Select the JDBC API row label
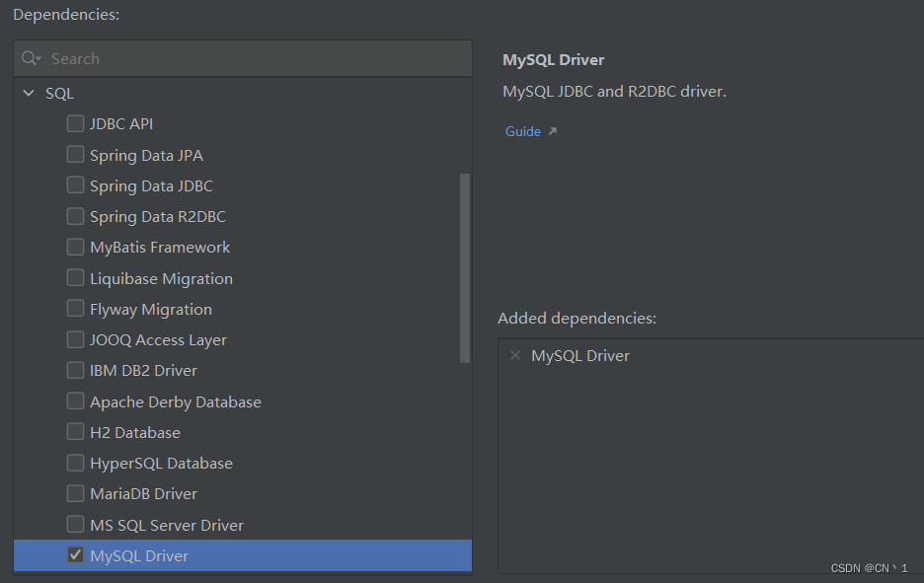 tap(121, 123)
